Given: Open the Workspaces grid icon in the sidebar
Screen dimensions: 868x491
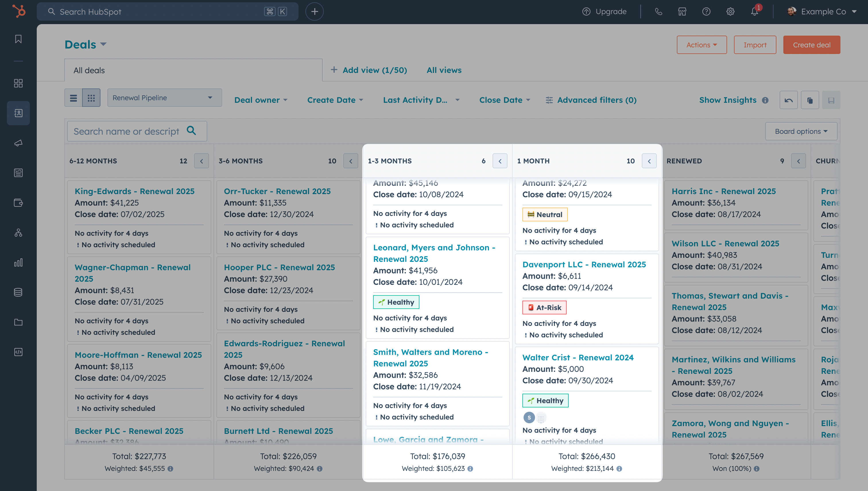Looking at the screenshot, I should tap(18, 83).
